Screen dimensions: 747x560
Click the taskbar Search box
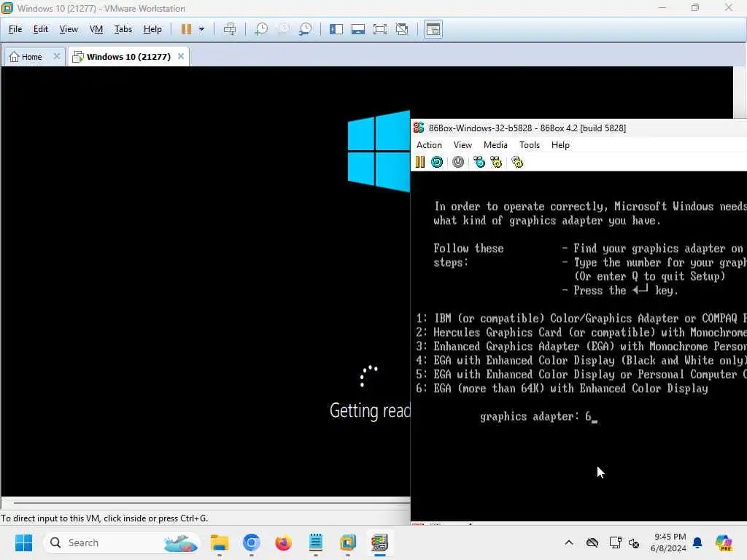coord(122,542)
